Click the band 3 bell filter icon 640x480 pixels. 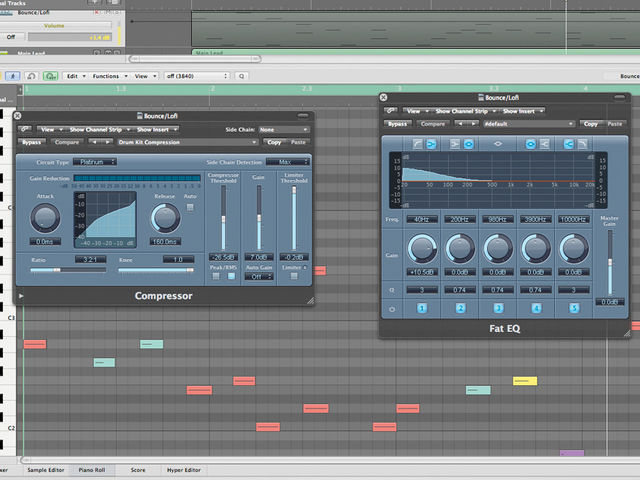(x=498, y=144)
